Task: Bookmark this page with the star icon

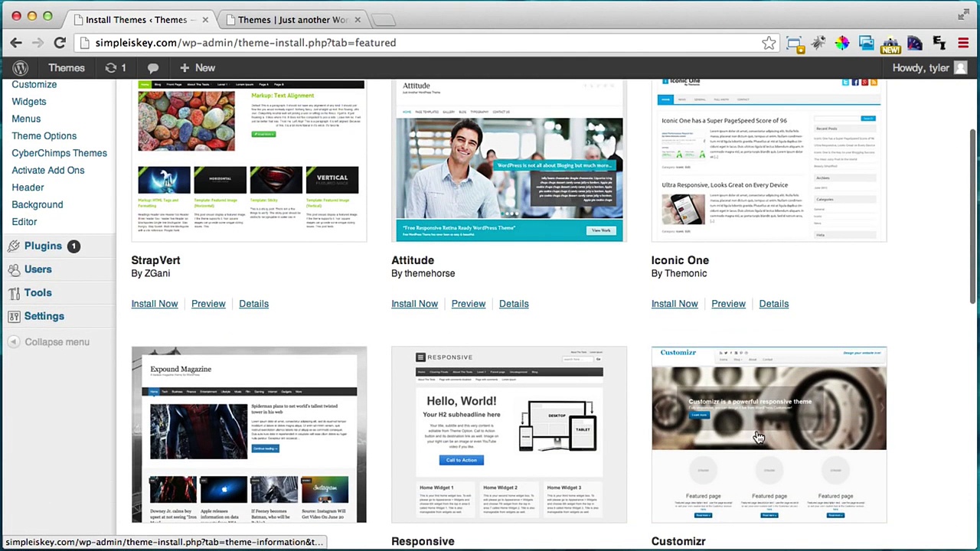Action: click(x=769, y=43)
